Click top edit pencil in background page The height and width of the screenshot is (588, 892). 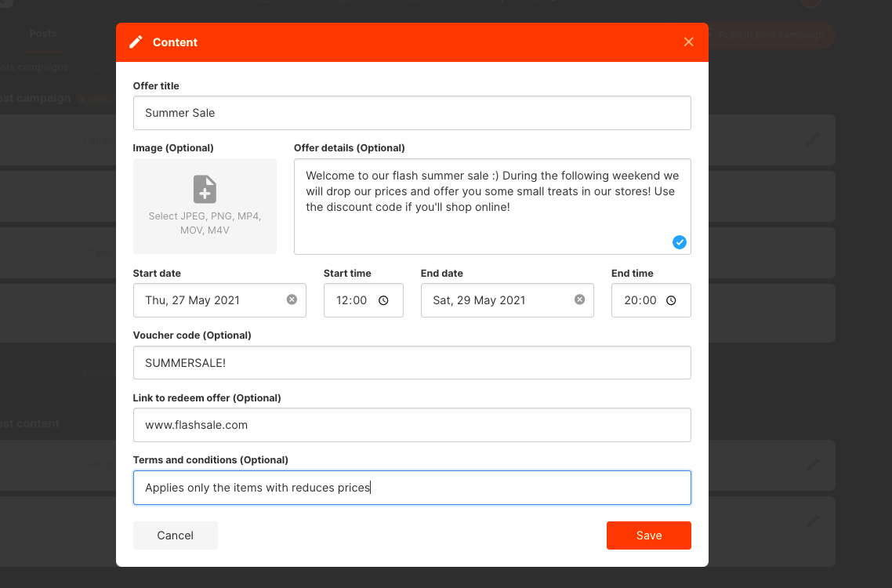(x=814, y=140)
